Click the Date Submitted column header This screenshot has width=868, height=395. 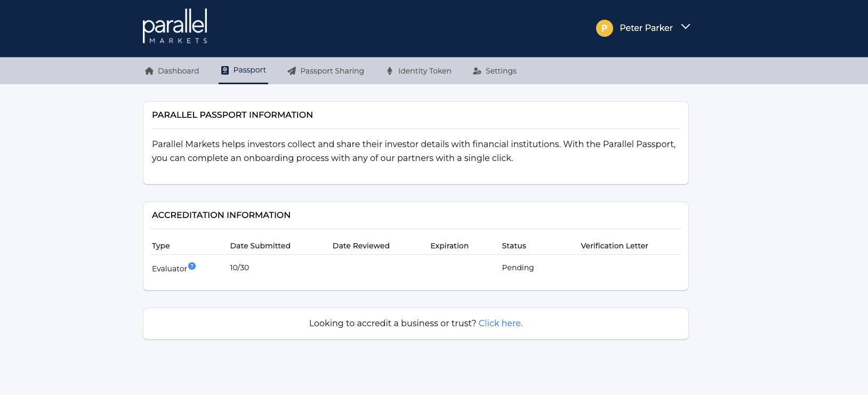point(260,246)
